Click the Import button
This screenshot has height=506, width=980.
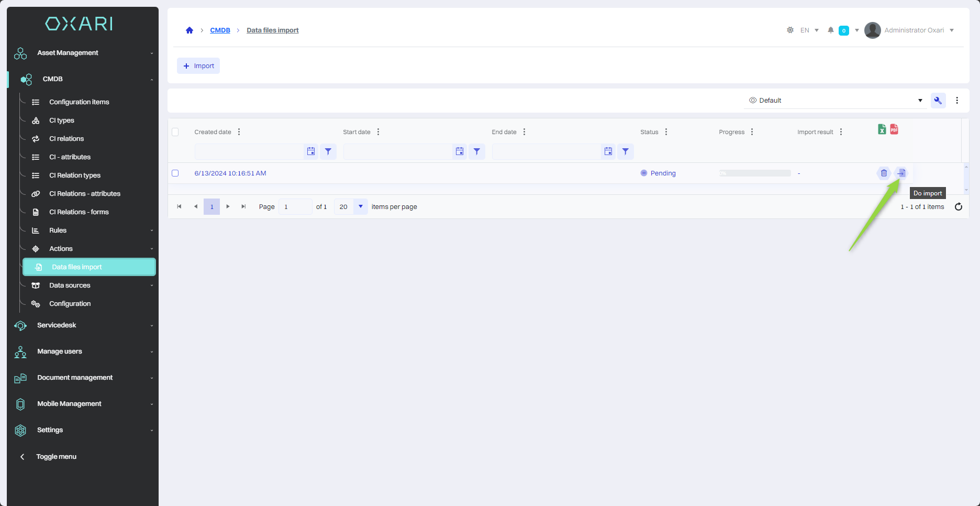click(198, 66)
